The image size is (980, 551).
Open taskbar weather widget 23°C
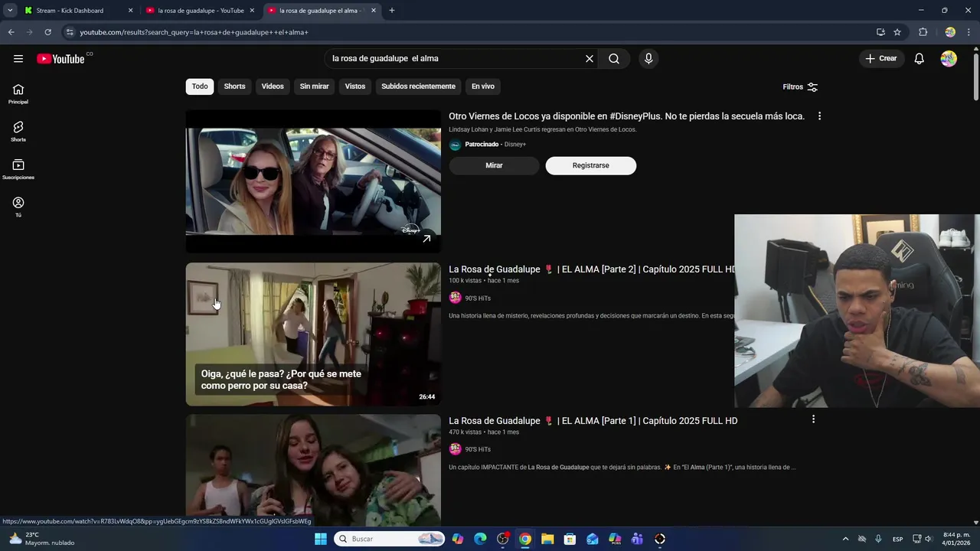42,539
